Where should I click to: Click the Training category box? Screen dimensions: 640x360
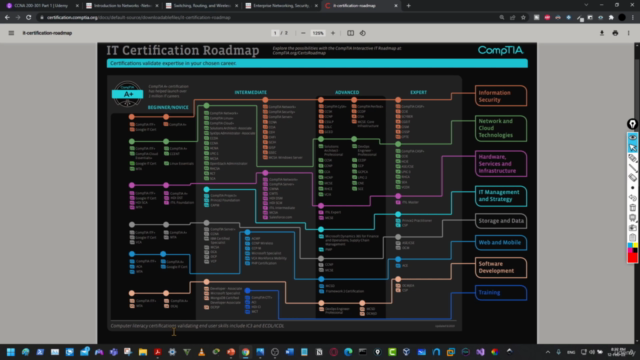[x=501, y=293]
